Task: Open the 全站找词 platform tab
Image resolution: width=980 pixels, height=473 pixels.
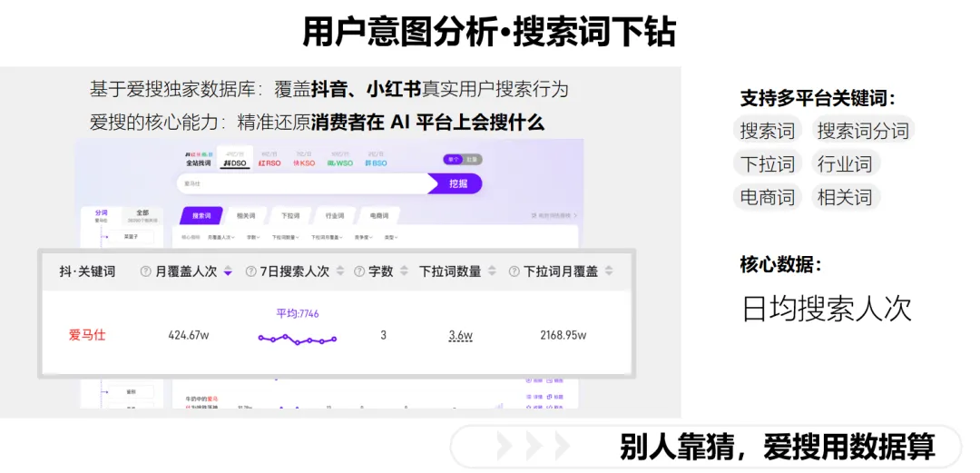Action: click(198, 160)
